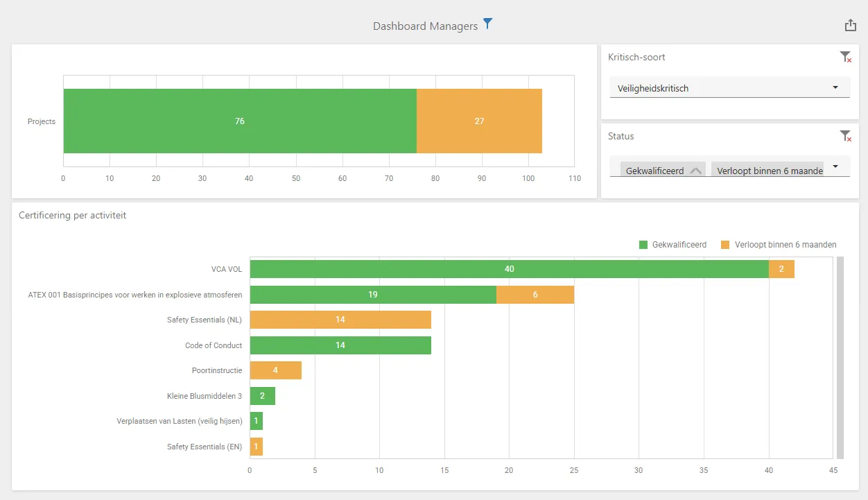
Task: Click the Poortinstructie label
Action: (x=217, y=370)
